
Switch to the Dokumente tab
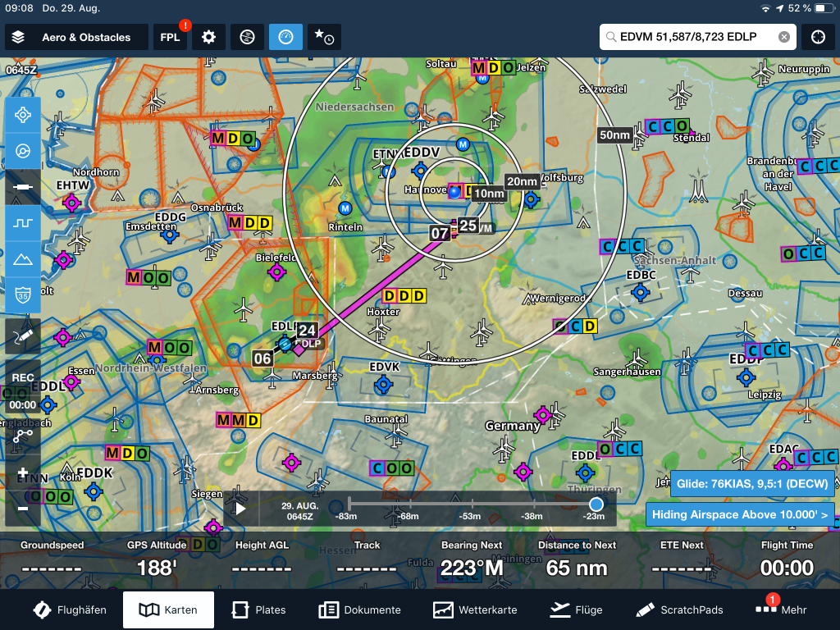359,609
